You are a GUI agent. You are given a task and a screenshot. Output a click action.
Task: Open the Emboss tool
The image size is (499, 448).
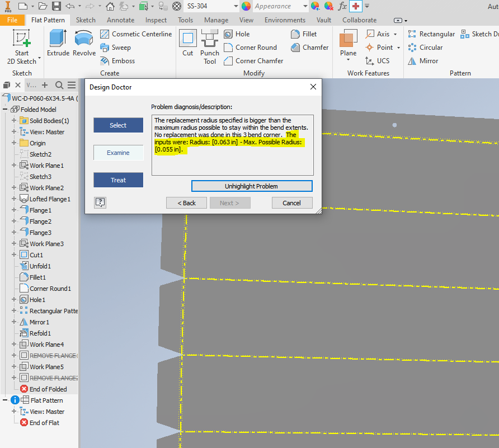click(x=118, y=60)
